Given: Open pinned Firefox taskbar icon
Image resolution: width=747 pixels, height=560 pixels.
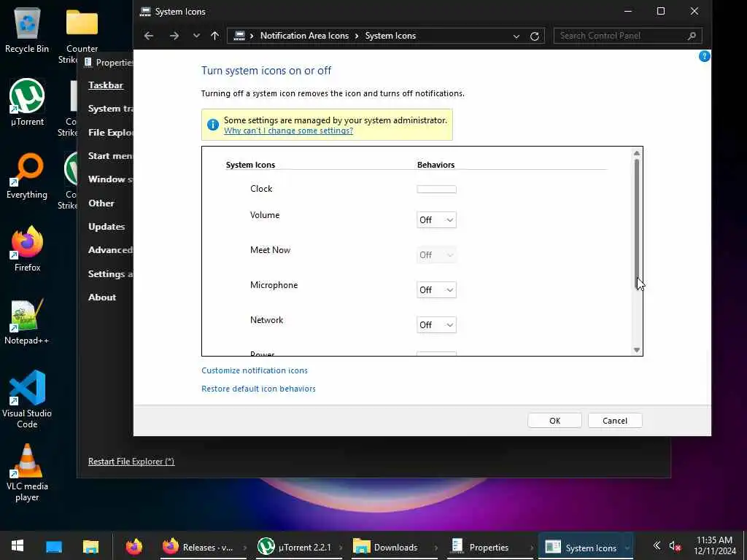Looking at the screenshot, I should pos(134,546).
